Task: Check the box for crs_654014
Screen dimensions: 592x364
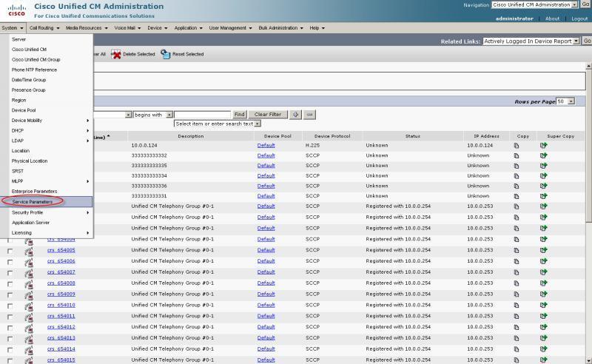Action: tap(10, 350)
